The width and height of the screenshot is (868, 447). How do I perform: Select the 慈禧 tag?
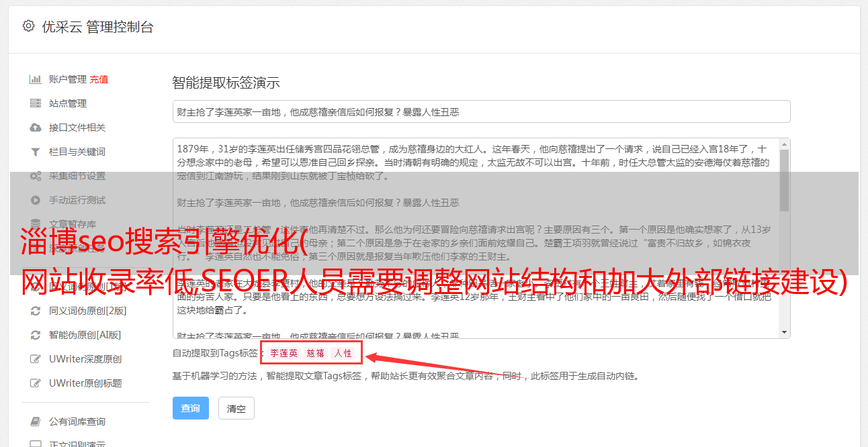pos(316,353)
